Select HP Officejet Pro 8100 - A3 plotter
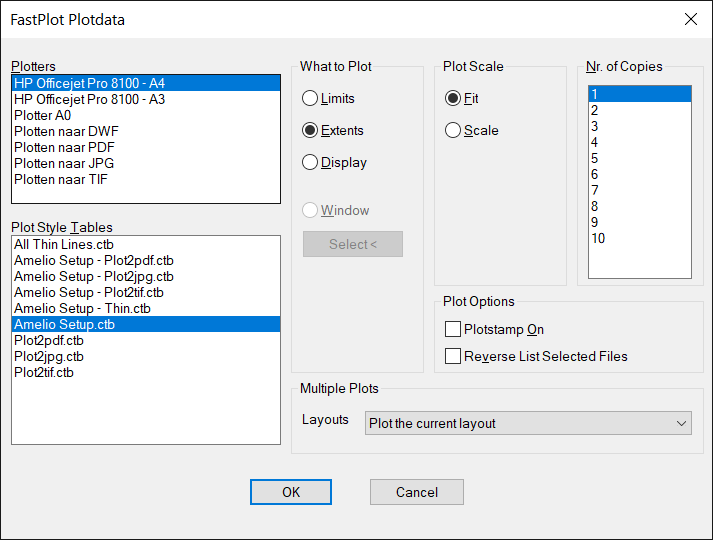713x540 pixels. pyautogui.click(x=146, y=99)
